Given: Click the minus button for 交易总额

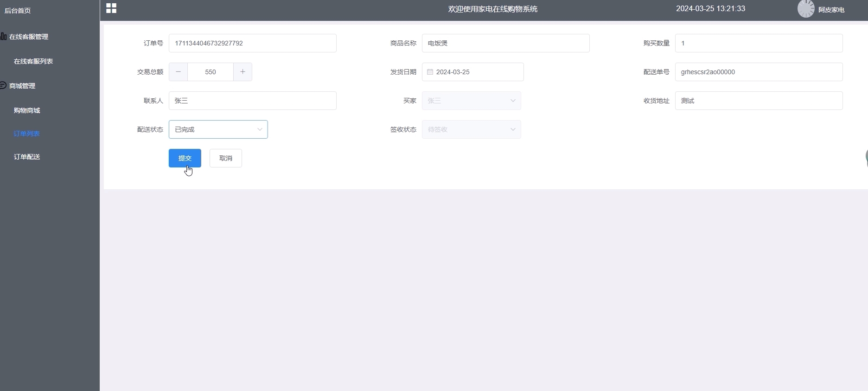Looking at the screenshot, I should (178, 72).
